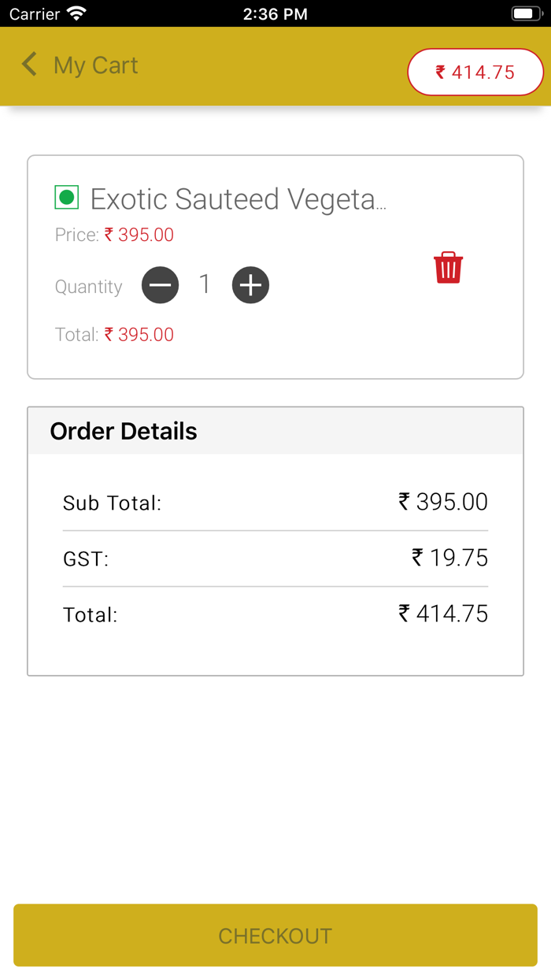Tap the battery icon in the status bar
Screen dimensions: 551x980
(524, 13)
